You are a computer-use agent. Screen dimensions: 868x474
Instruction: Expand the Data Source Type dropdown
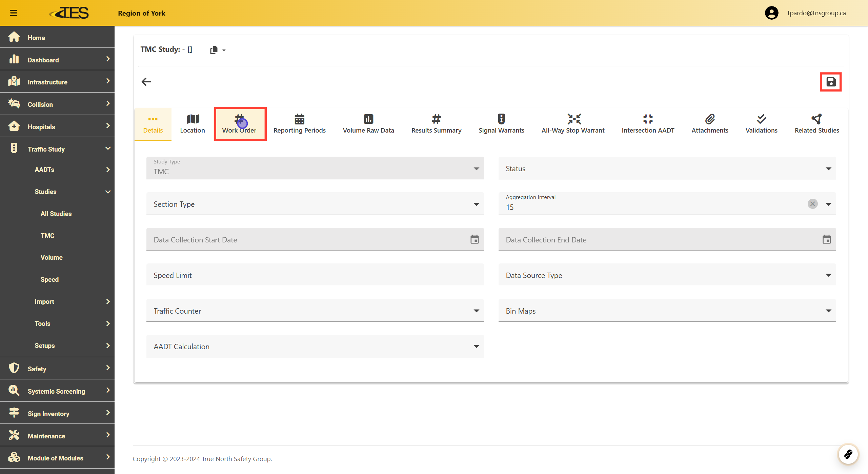[x=667, y=275]
